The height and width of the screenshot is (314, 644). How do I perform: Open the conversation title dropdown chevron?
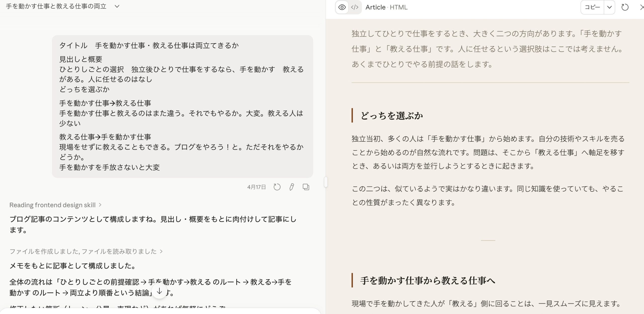[x=117, y=6]
